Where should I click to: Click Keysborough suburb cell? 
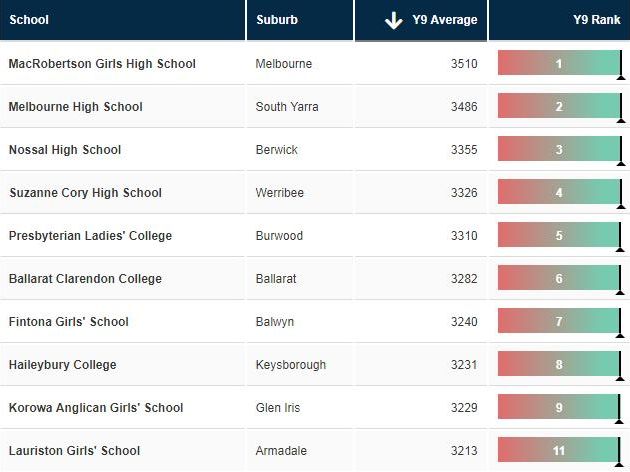click(291, 365)
